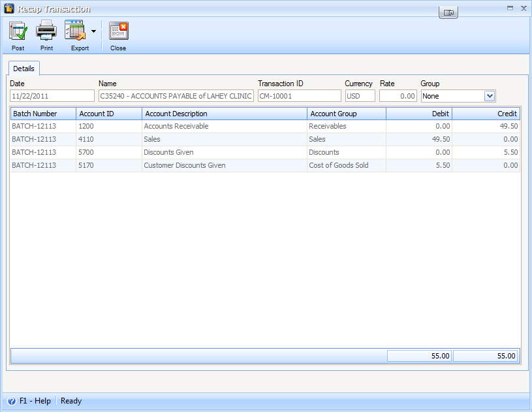Sort by Batch Number column header
Viewport: 532px width, 412px height.
43,114
